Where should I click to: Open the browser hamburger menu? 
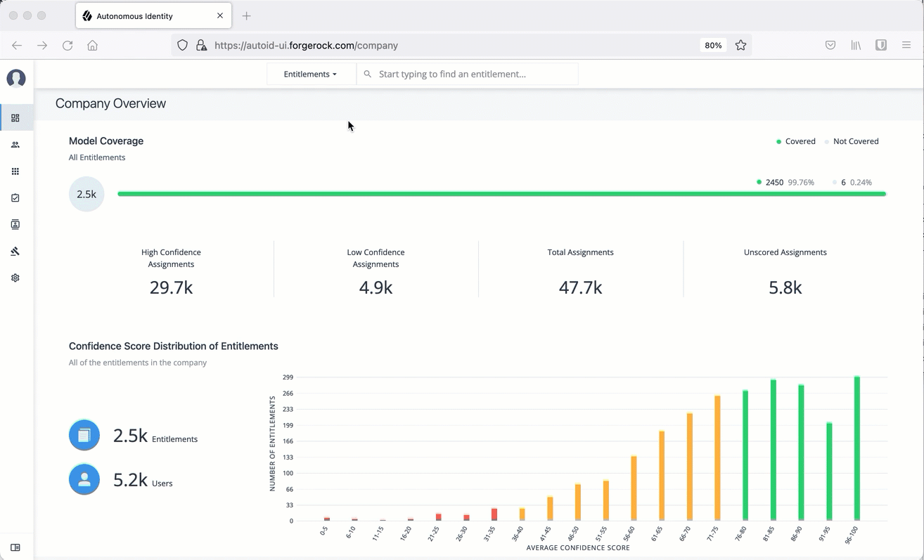click(906, 45)
